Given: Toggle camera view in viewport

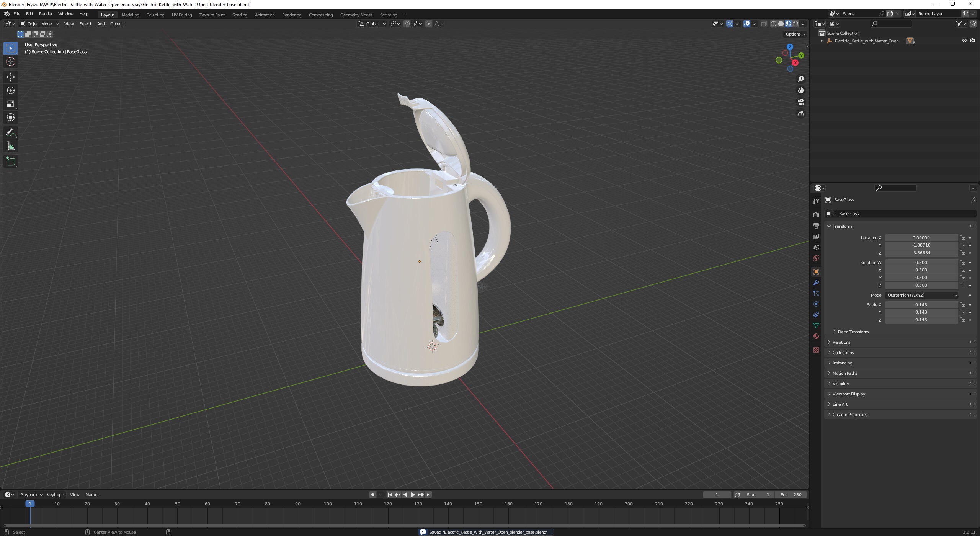Looking at the screenshot, I should (x=800, y=102).
